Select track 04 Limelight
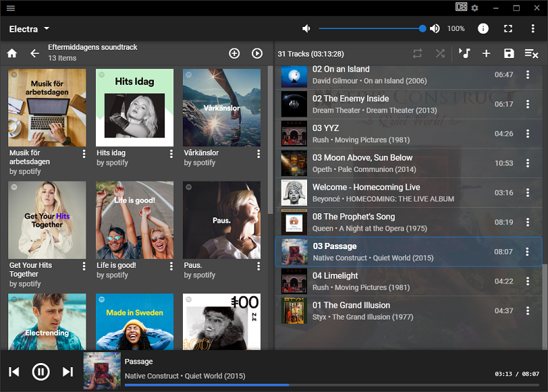The width and height of the screenshot is (548, 392). point(408,282)
